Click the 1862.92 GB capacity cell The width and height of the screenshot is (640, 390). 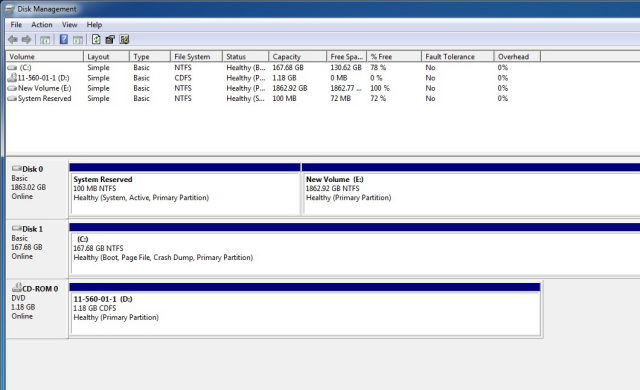(x=290, y=88)
